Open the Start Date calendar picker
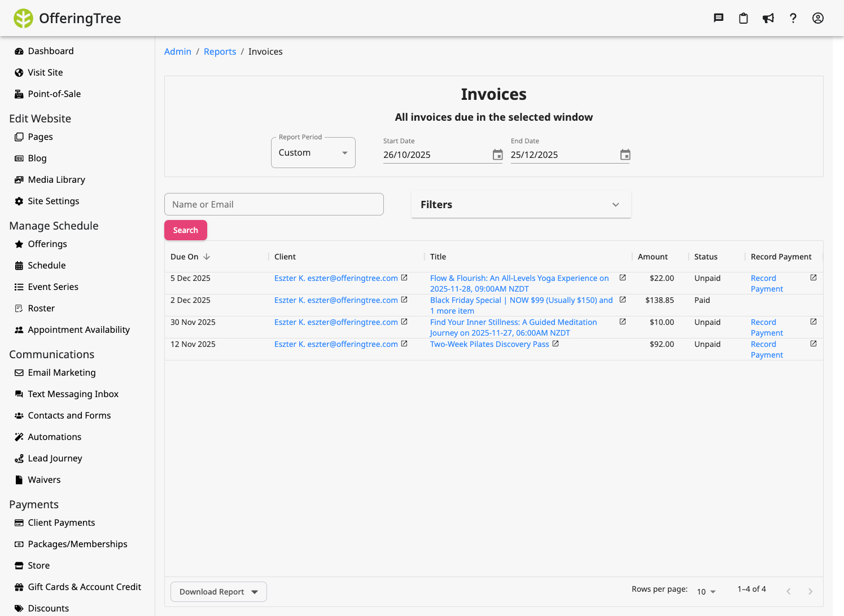 (x=497, y=154)
